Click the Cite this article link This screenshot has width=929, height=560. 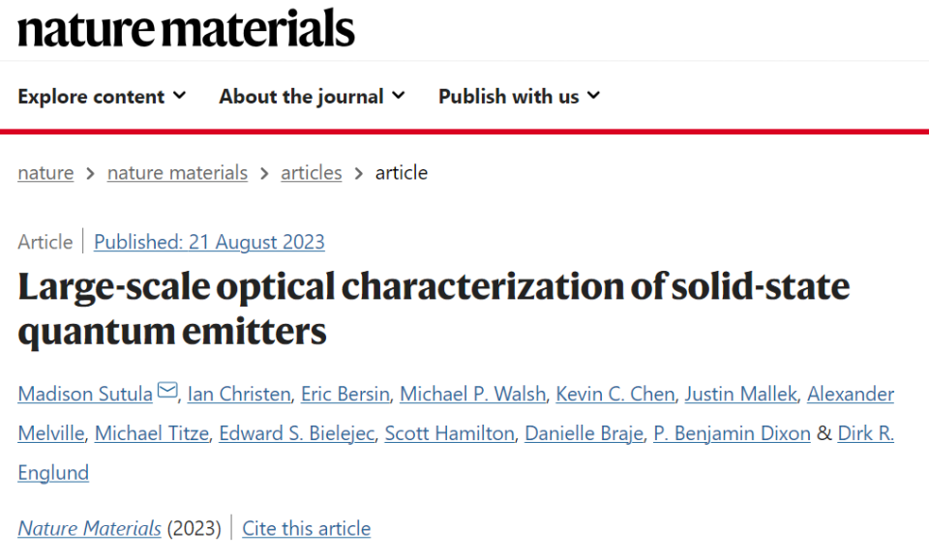pos(306,529)
